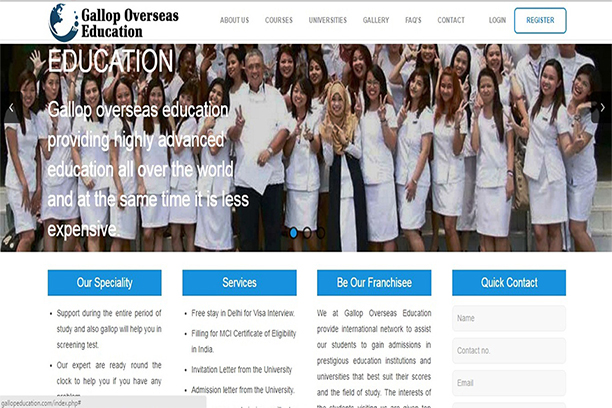Jump to the third carousel slide dot
This screenshot has width=612, height=408.
321,232
